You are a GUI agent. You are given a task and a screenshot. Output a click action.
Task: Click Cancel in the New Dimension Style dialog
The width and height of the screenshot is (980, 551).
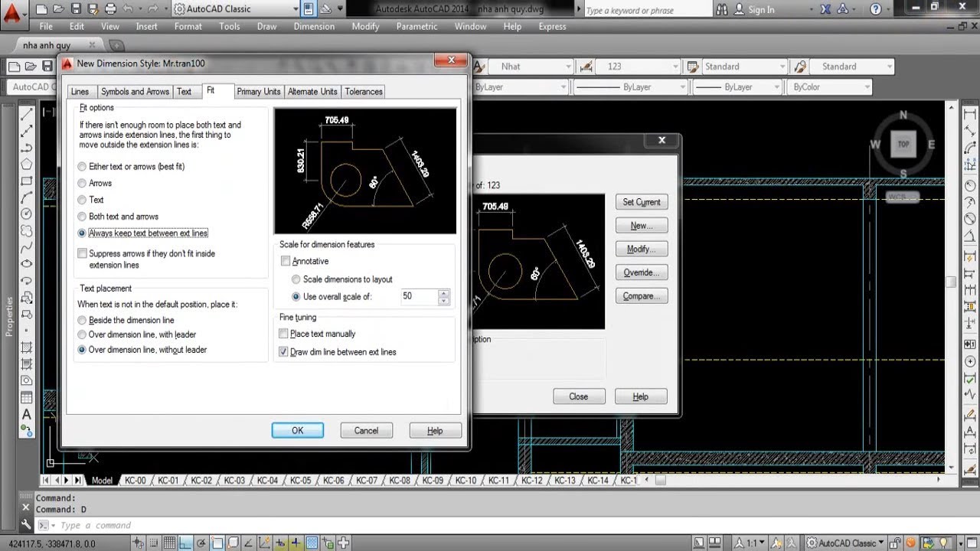point(366,431)
